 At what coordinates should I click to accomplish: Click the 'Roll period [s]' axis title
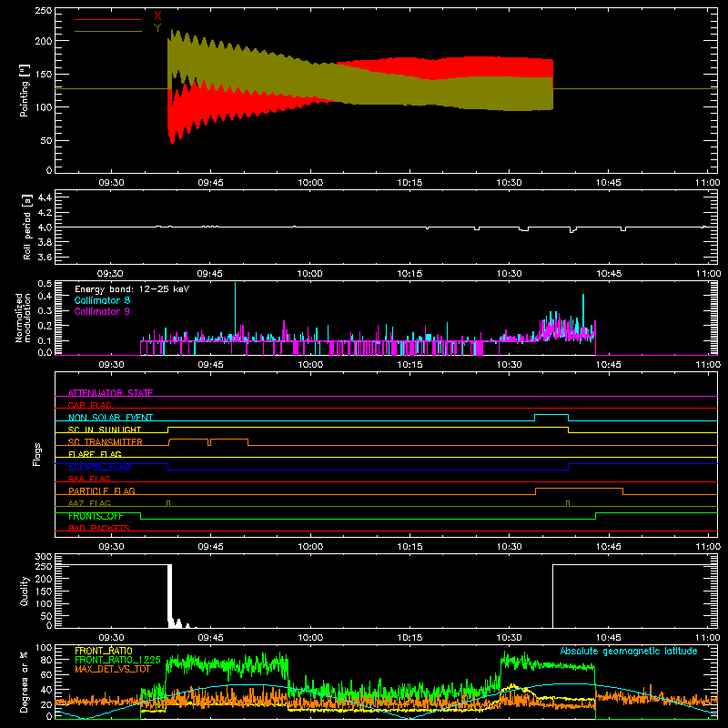26,227
